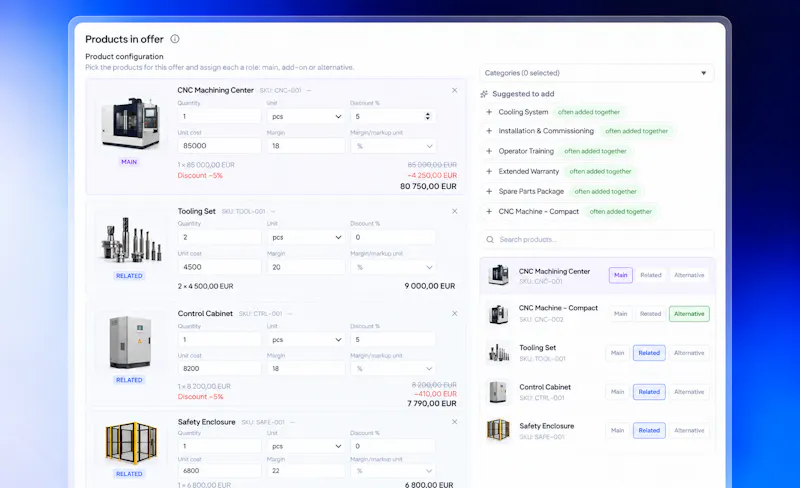The height and width of the screenshot is (488, 800).
Task: Click Tooling Set Unit cost field 4500
Action: pos(219,267)
